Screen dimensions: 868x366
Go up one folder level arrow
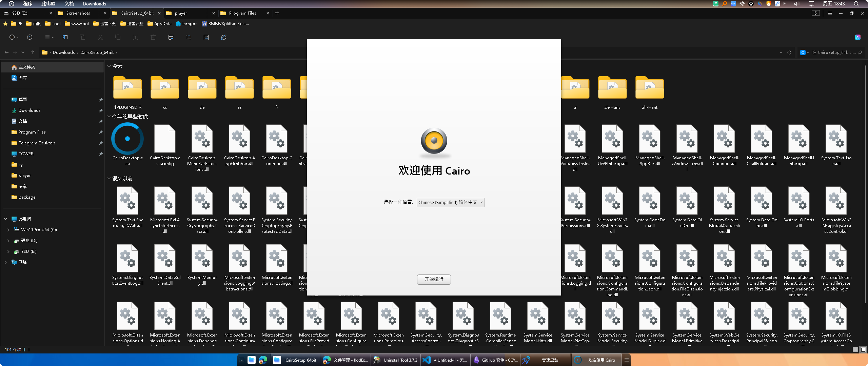coord(33,52)
